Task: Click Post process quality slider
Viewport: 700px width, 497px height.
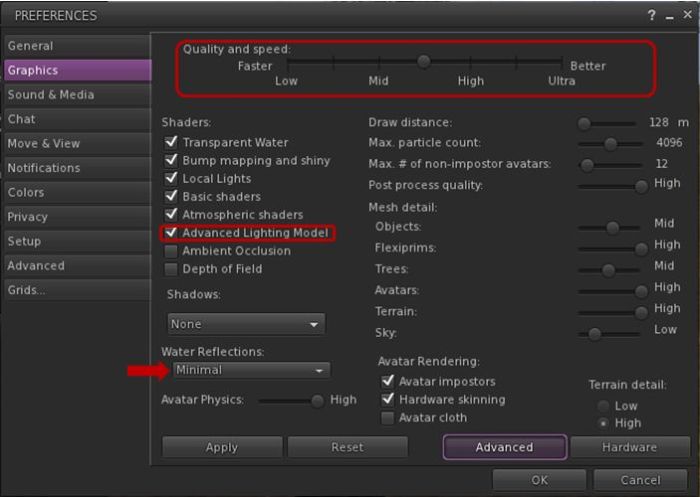Action: [x=612, y=186]
